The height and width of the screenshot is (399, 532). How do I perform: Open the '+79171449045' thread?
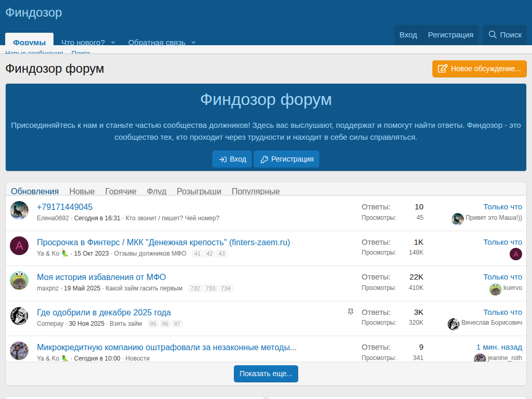click(x=64, y=207)
